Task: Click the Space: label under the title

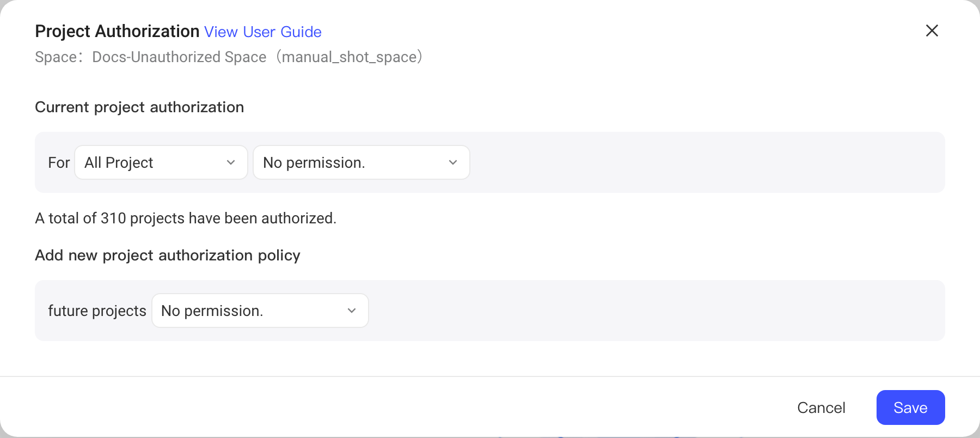Action: (58, 57)
